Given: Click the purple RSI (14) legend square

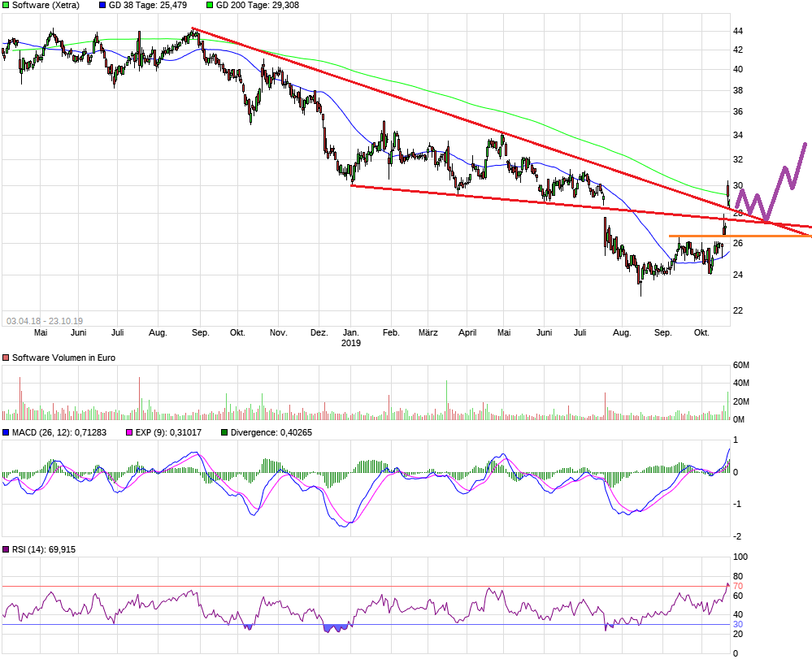Looking at the screenshot, I should point(6,550).
